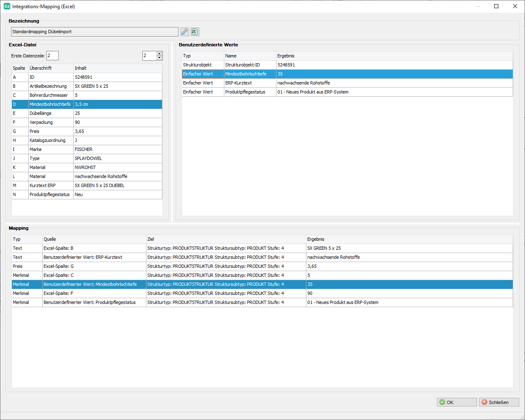Click the Bezeichnung text field Standardmapping Dübelimport
Viewport: 525px width, 420px height.
pos(95,32)
